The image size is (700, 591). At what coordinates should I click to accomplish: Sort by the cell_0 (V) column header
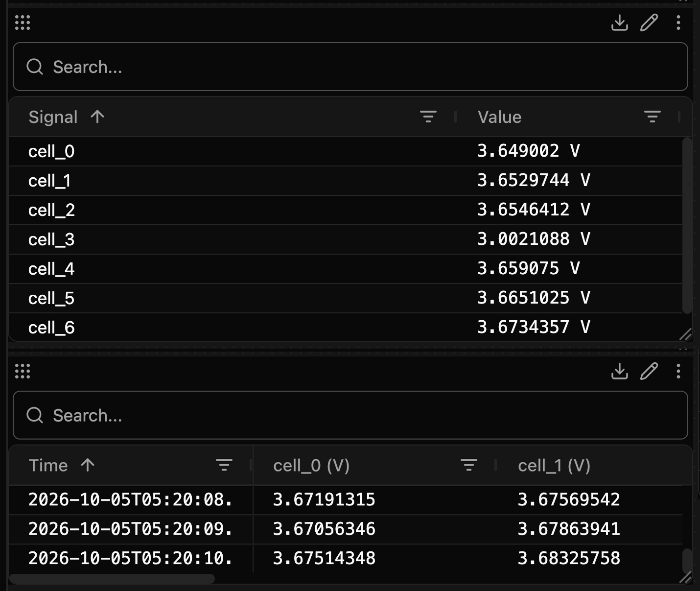[311, 466]
